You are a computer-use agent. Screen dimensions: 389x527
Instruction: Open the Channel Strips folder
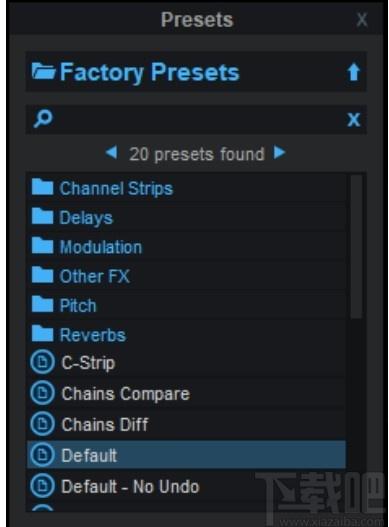pyautogui.click(x=186, y=188)
